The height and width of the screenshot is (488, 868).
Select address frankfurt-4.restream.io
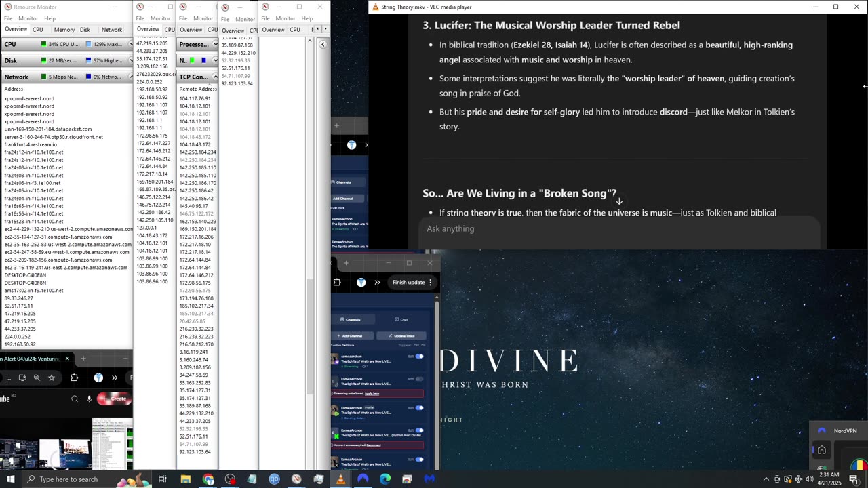31,144
